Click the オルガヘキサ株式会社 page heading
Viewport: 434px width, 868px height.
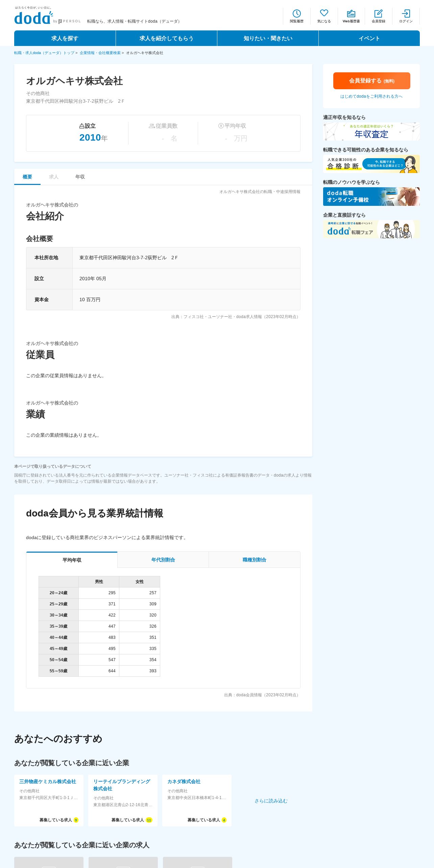pyautogui.click(x=74, y=81)
